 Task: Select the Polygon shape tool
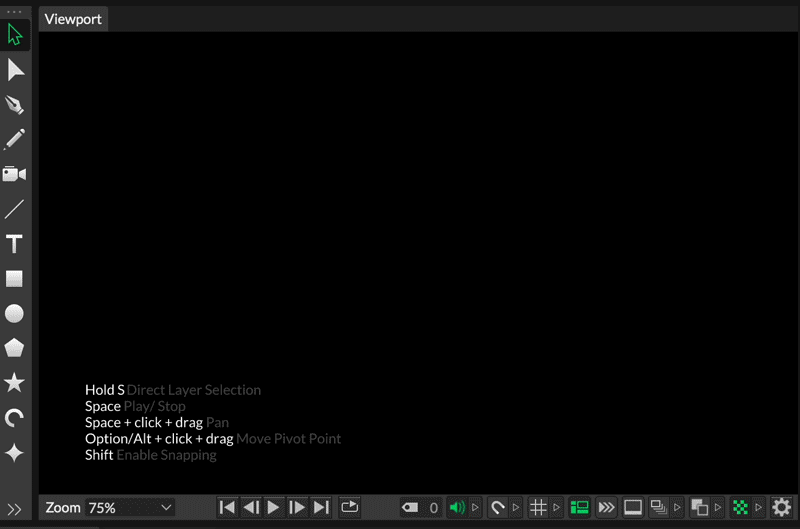click(x=14, y=348)
